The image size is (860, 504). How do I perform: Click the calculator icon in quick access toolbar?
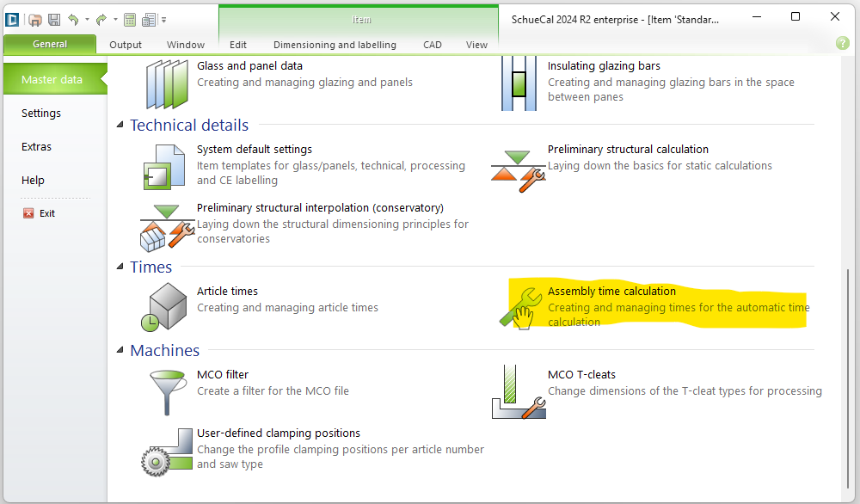point(130,19)
